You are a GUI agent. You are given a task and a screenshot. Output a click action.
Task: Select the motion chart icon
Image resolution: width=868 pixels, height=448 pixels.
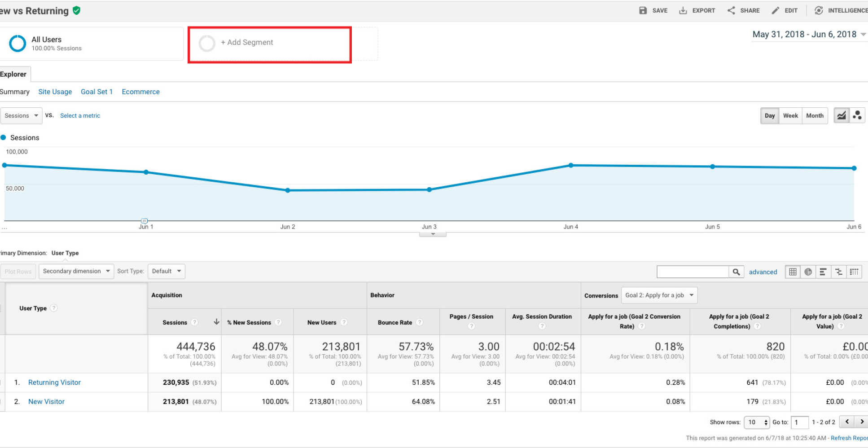click(x=857, y=115)
